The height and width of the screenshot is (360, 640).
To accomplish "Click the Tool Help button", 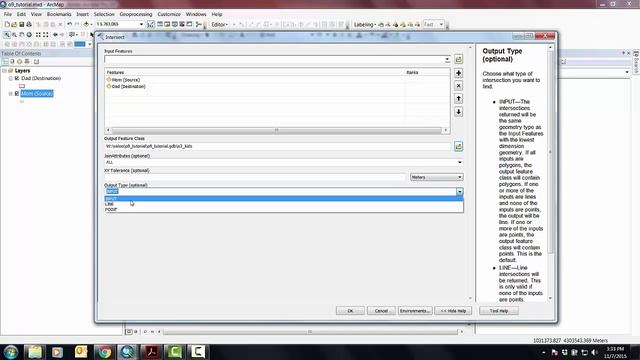I will coord(499,311).
